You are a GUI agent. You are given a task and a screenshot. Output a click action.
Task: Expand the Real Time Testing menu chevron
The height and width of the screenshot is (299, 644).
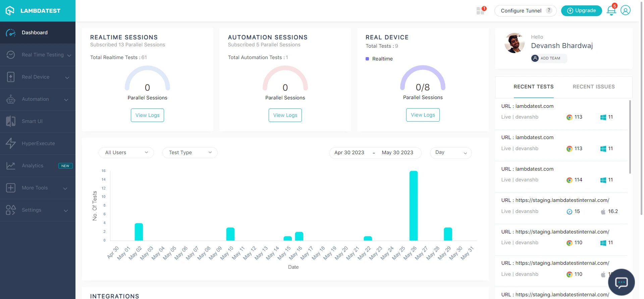point(69,55)
